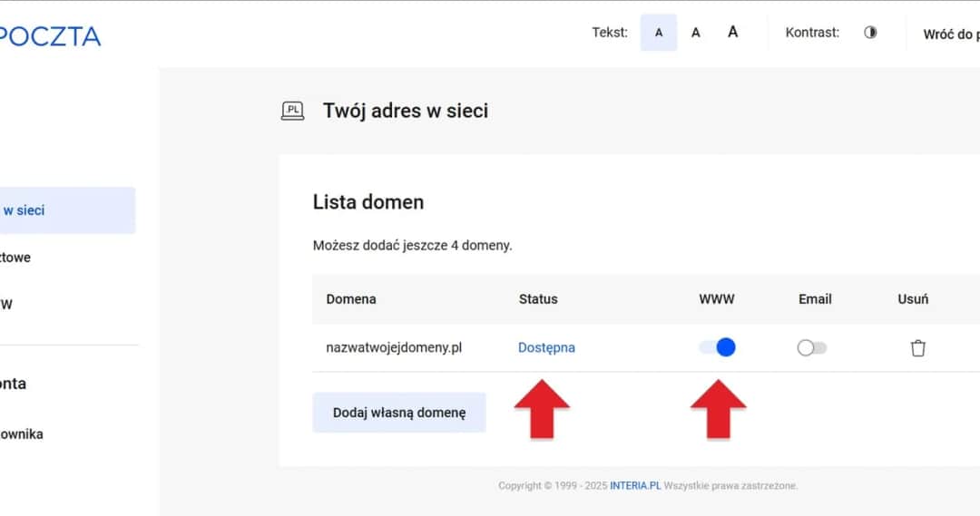Click the .PL laptop icon beside heading
This screenshot has height=516, width=980.
292,111
